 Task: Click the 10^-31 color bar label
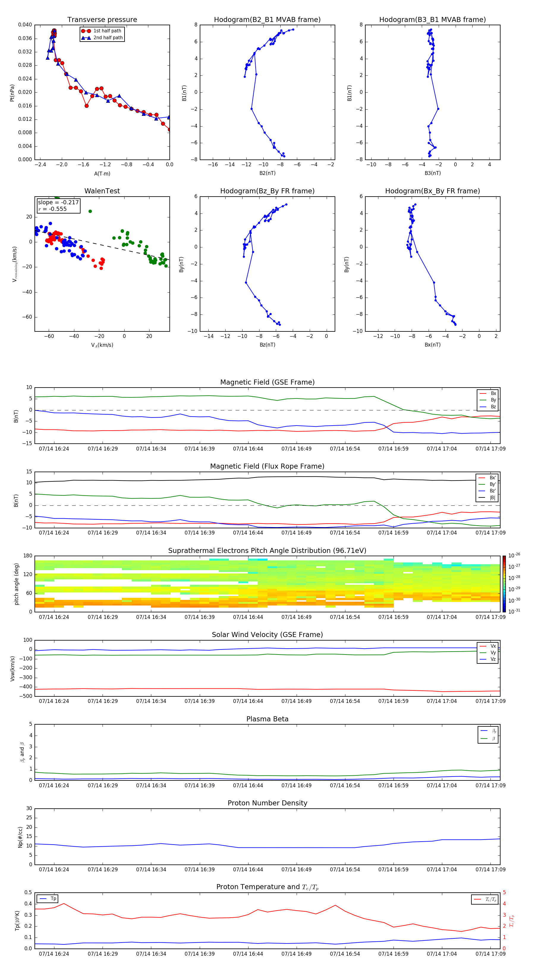coord(514,611)
